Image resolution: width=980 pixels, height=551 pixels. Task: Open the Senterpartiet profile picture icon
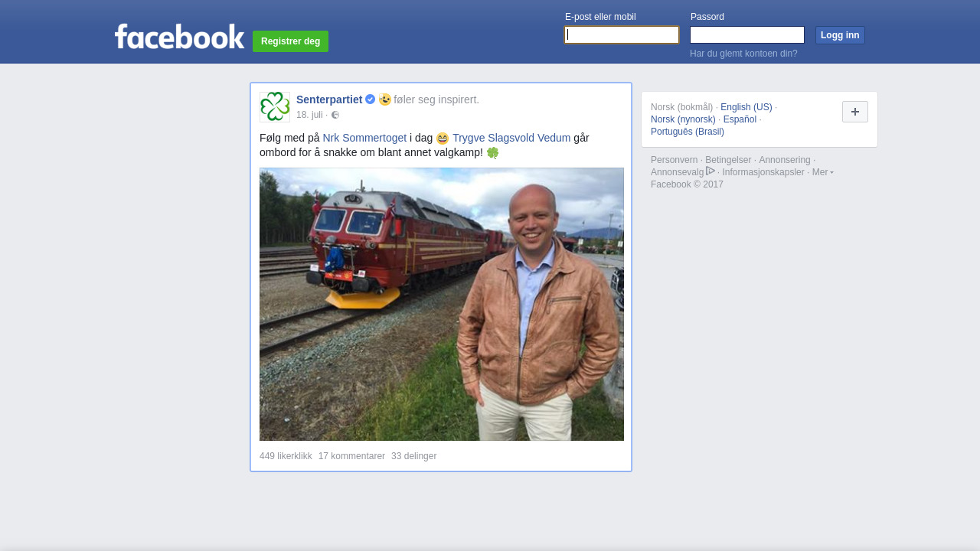coord(275,107)
